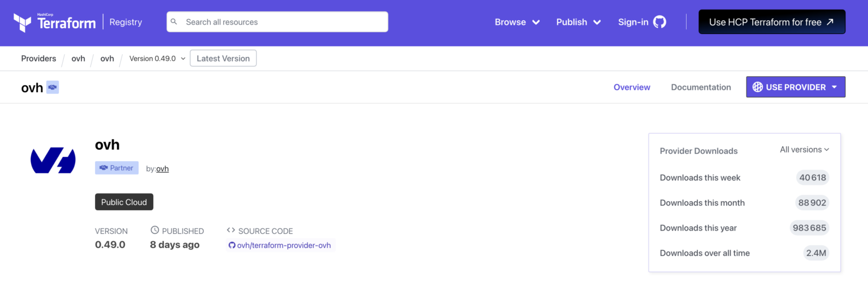Image resolution: width=868 pixels, height=282 pixels.
Task: Switch to the Overview tab
Action: 632,87
